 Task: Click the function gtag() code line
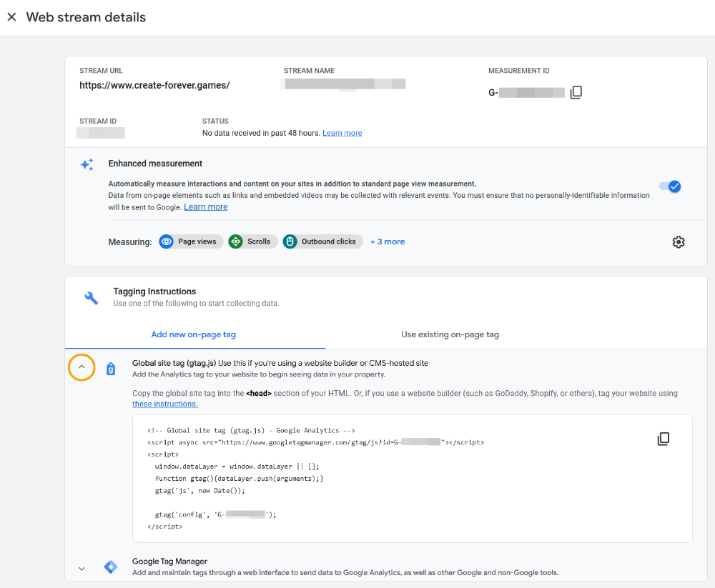pyautogui.click(x=239, y=479)
